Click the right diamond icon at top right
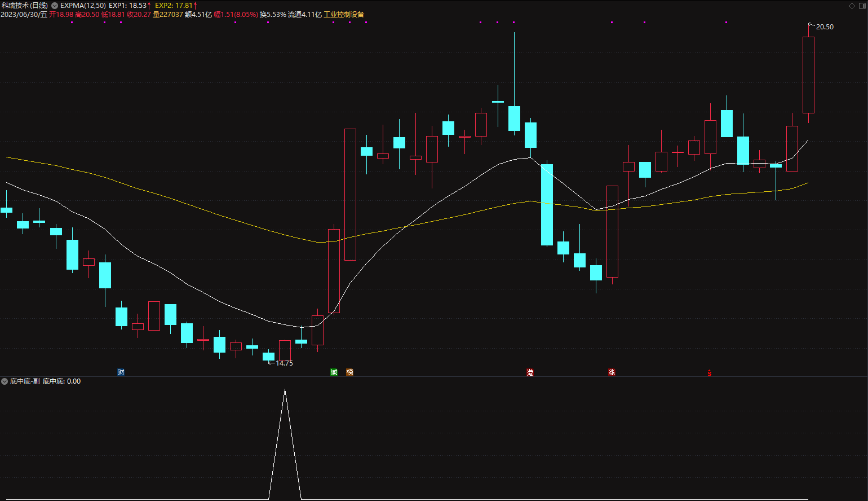This screenshot has height=501, width=868. [x=861, y=6]
